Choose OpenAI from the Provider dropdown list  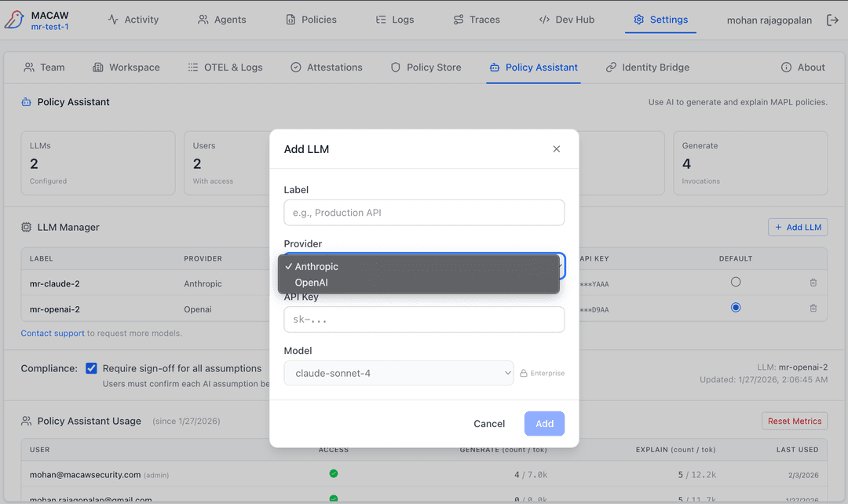point(311,283)
